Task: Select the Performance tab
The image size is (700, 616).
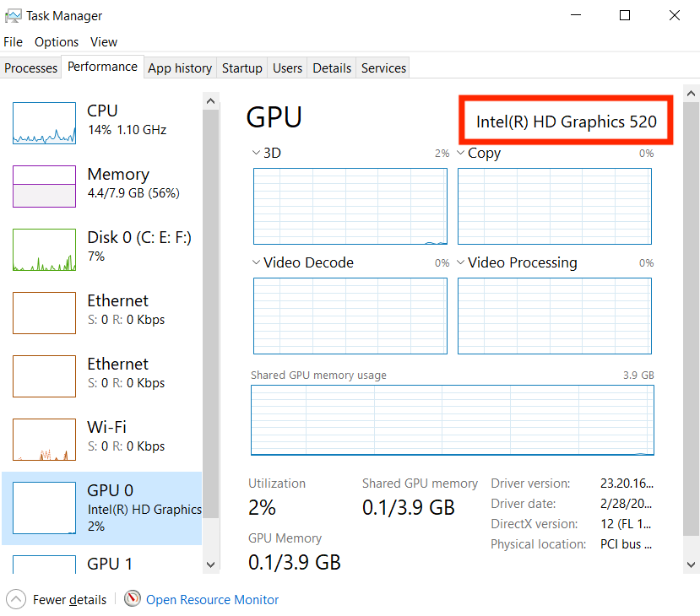Action: point(102,67)
